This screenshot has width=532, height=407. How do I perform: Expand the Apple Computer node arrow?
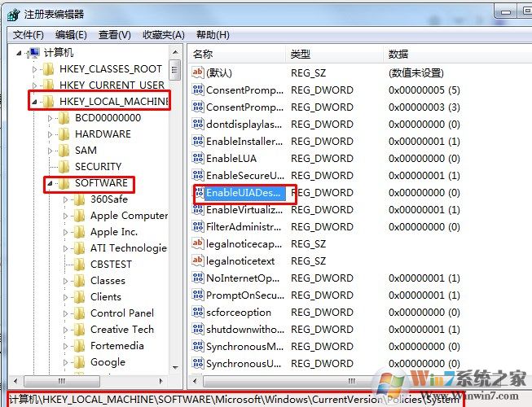point(66,216)
